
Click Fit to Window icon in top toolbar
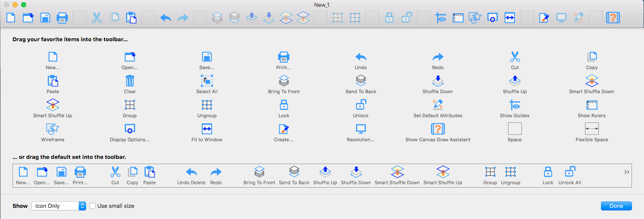[x=510, y=18]
